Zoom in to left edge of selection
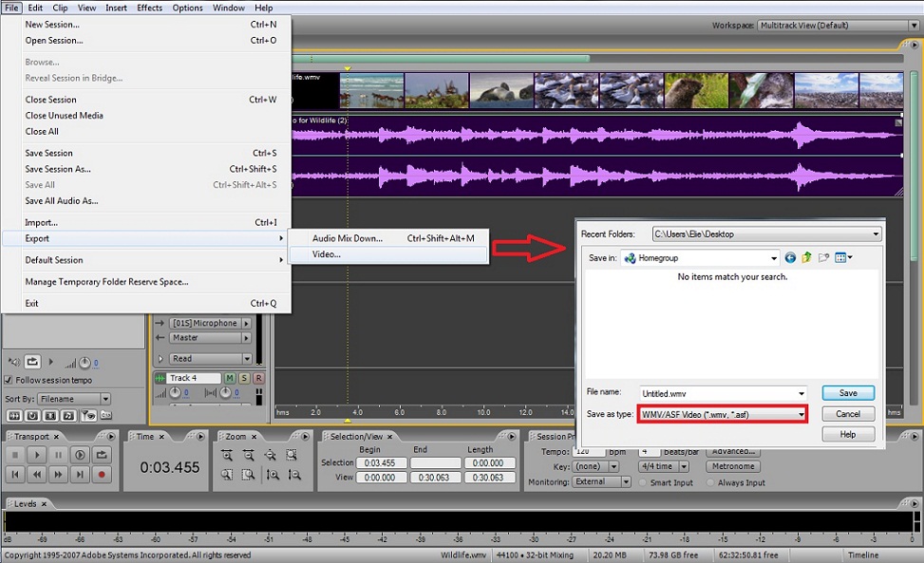 point(227,474)
